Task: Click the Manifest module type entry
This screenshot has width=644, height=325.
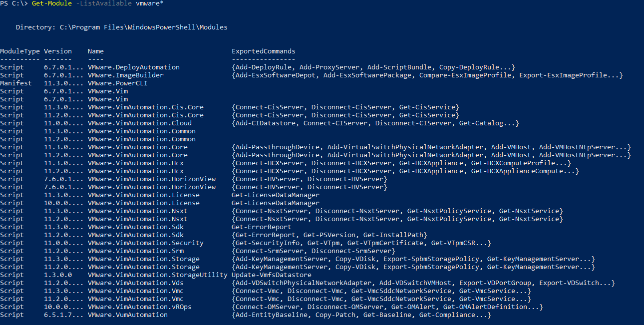Action: pos(15,83)
